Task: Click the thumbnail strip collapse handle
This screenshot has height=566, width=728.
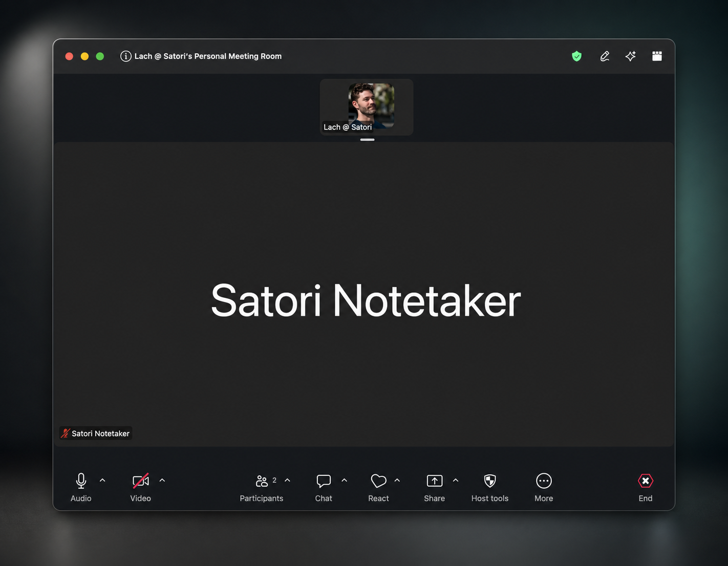Action: click(367, 140)
